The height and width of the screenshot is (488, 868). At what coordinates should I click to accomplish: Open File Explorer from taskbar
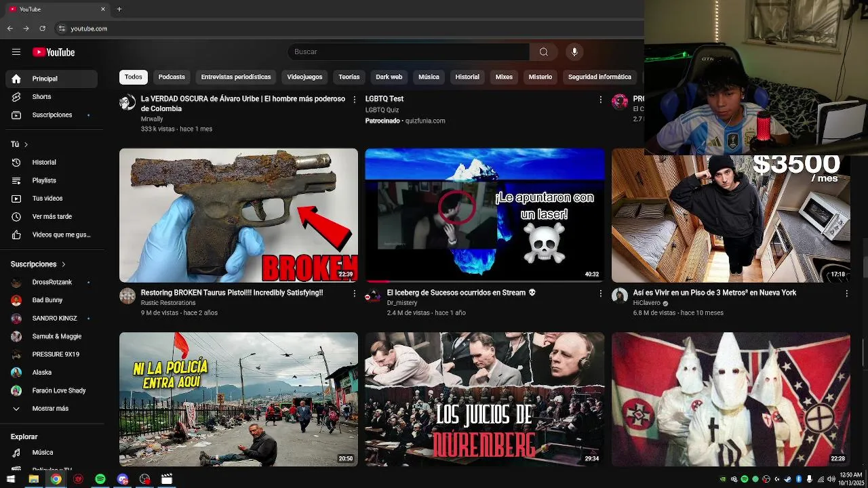33,479
